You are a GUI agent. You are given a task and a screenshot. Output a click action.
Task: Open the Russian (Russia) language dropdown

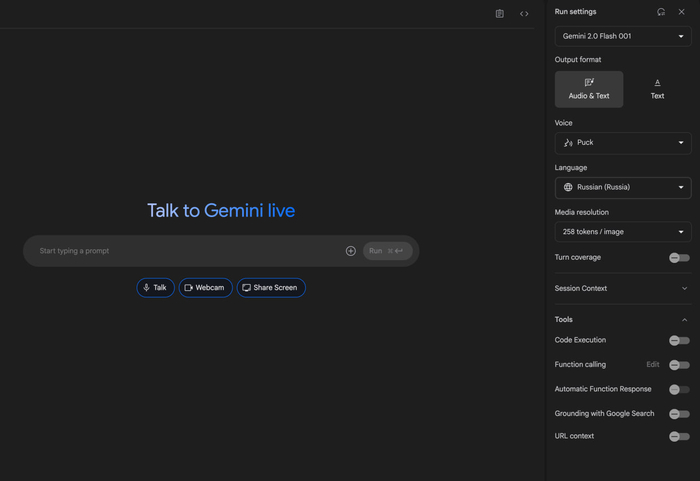(x=623, y=187)
